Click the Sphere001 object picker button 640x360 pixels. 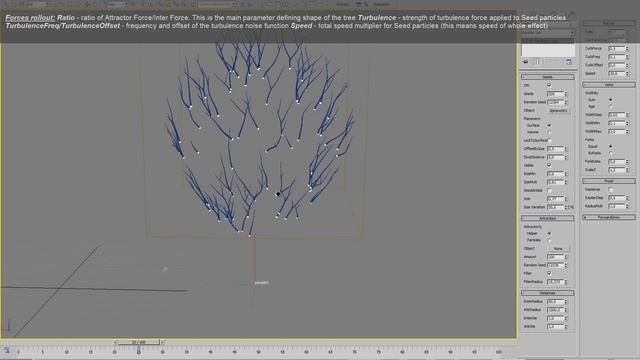tap(558, 111)
